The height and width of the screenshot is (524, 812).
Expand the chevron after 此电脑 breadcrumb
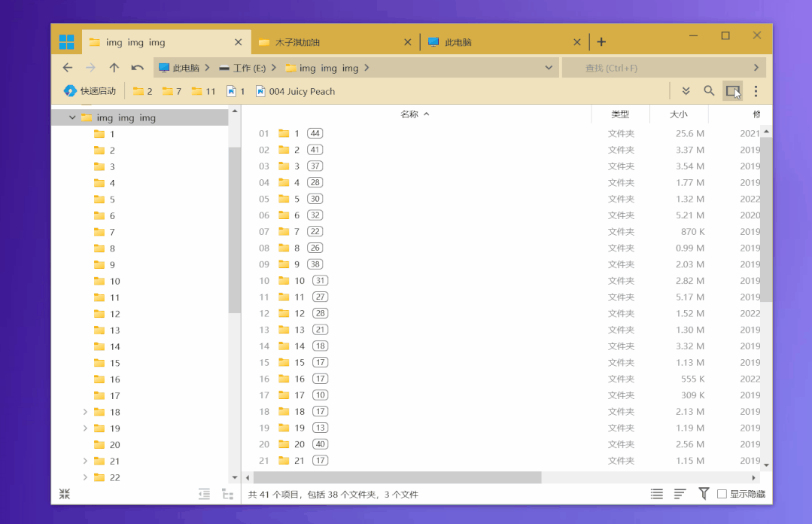[x=207, y=68]
